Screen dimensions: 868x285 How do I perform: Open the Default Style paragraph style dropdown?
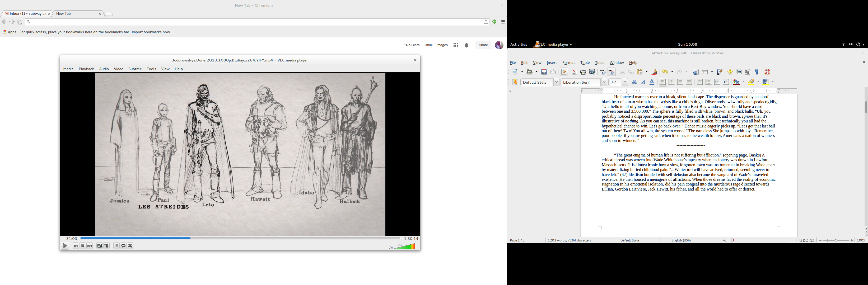coord(556,82)
